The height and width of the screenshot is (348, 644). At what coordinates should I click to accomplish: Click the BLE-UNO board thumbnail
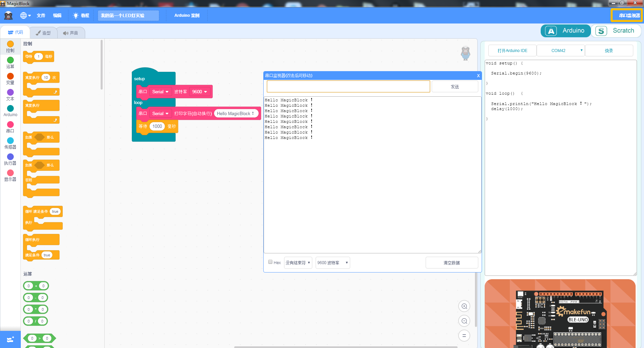pyautogui.click(x=560, y=314)
